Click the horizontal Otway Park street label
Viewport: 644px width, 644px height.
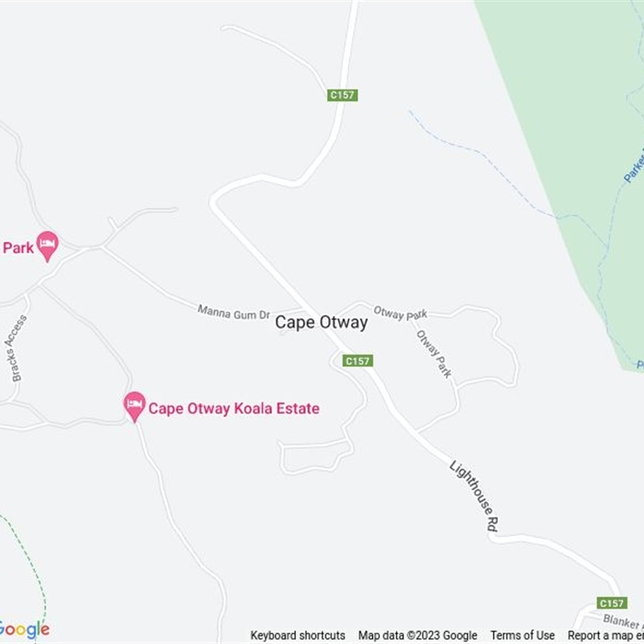pyautogui.click(x=400, y=313)
